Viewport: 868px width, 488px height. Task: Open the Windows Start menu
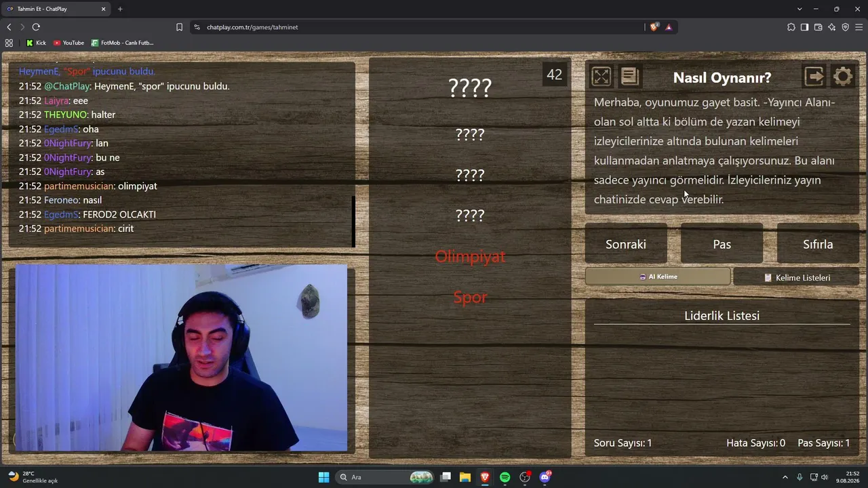[323, 477]
